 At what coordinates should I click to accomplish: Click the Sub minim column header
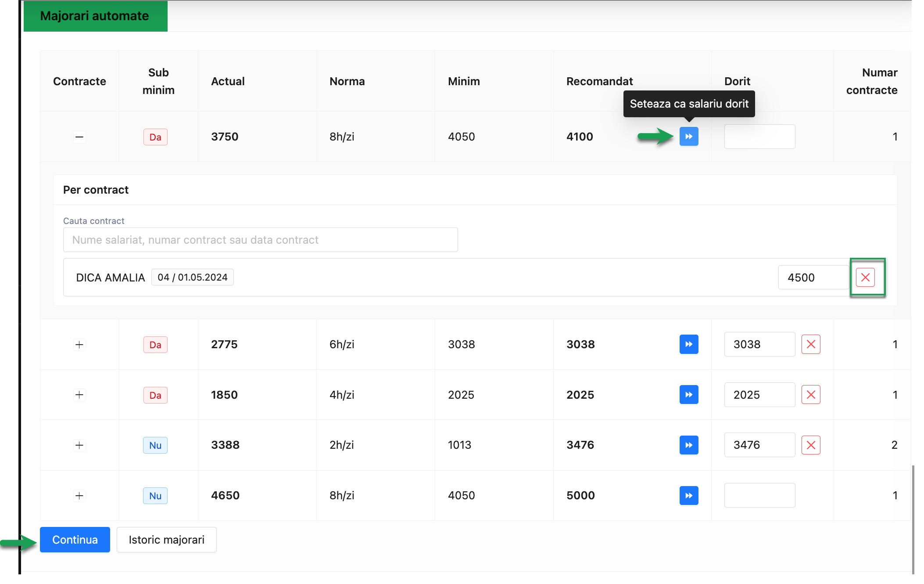click(x=158, y=81)
